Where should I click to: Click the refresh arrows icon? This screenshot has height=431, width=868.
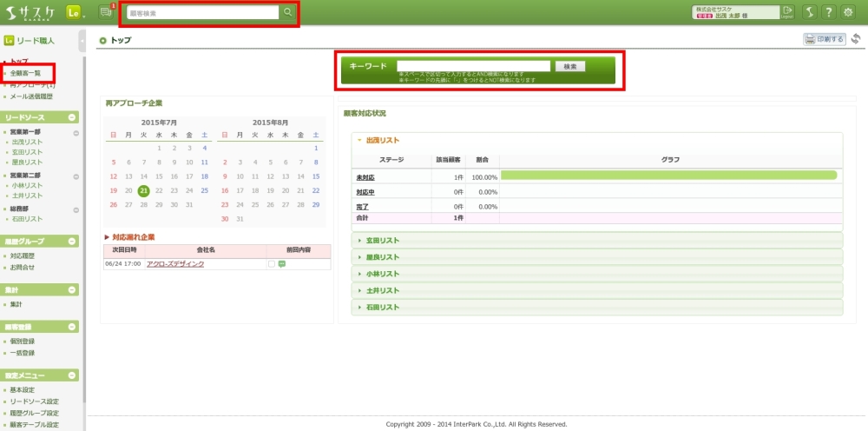coord(856,39)
